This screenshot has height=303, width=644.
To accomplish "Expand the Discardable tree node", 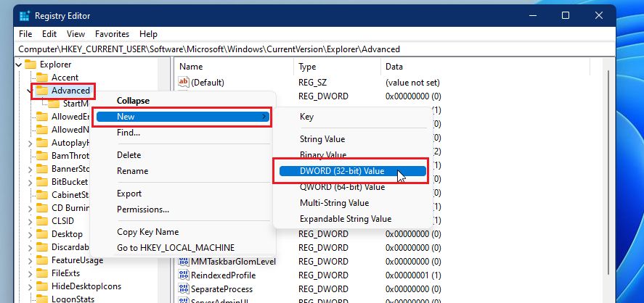I will tap(30, 248).
